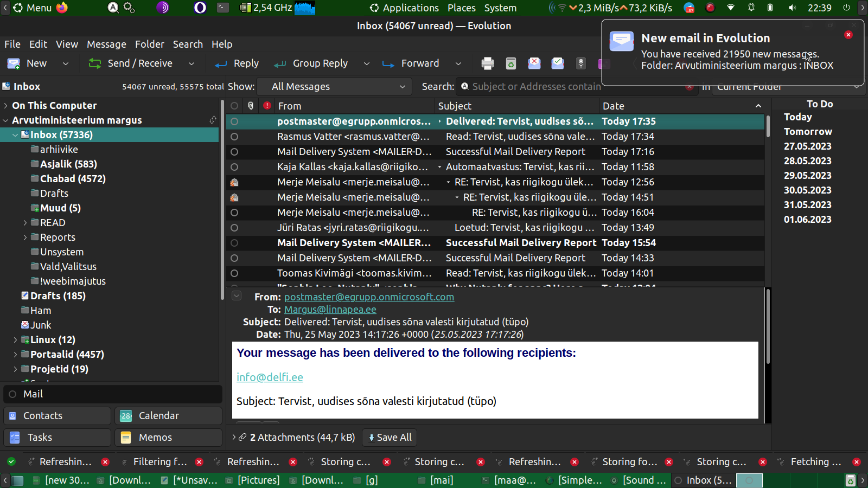This screenshot has width=868, height=488.
Task: Expand the 'On This Computer' section
Action: pyautogui.click(x=6, y=106)
